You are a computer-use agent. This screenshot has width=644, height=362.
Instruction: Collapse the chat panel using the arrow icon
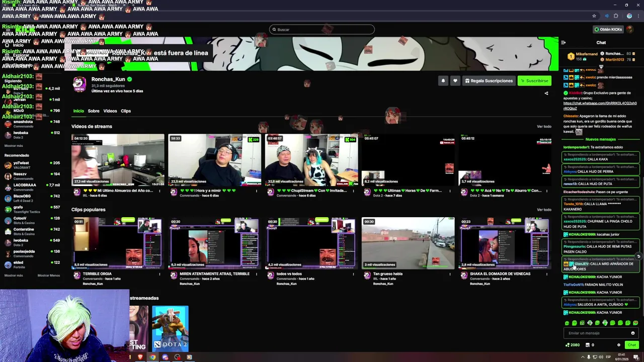click(563, 43)
